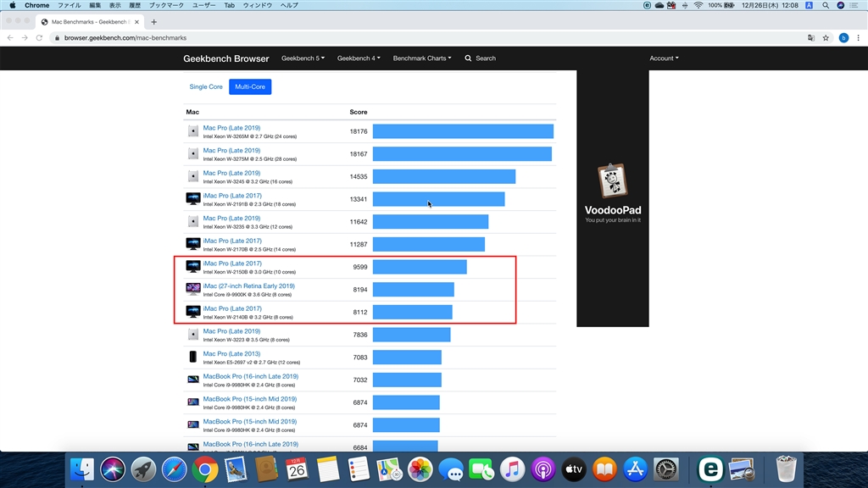Screen dimensions: 868x488
Task: Open the Chrome profile avatar
Action: coord(843,37)
